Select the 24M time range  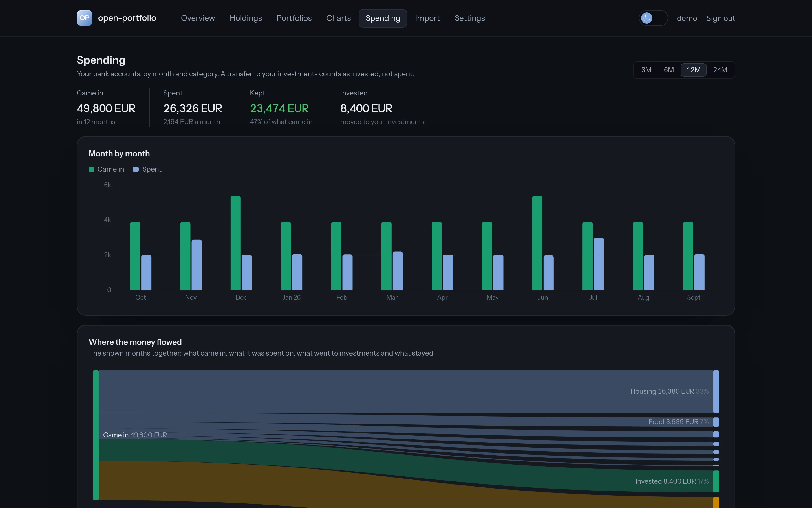click(x=720, y=70)
